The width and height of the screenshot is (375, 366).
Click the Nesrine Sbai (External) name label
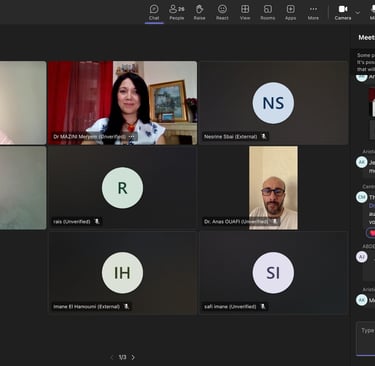[231, 137]
